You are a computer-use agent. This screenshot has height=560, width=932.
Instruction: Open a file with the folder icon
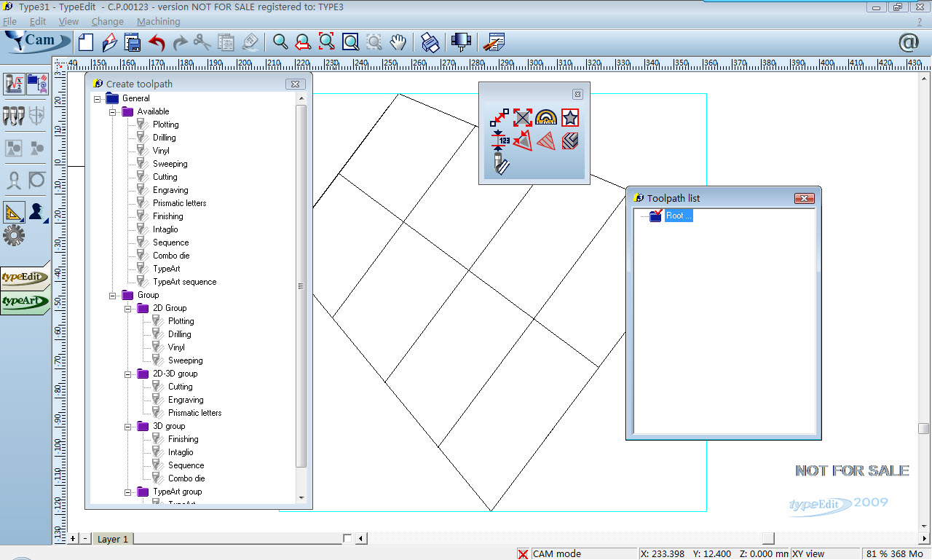(110, 42)
